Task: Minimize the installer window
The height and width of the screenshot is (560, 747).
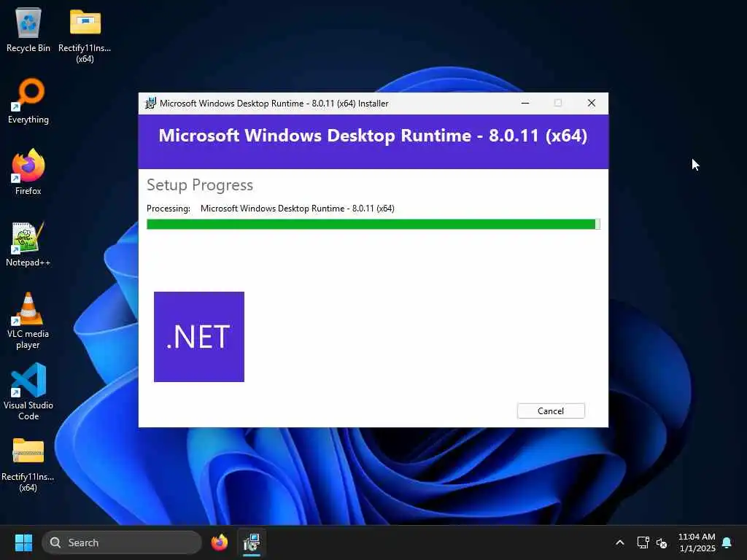Action: [525, 104]
